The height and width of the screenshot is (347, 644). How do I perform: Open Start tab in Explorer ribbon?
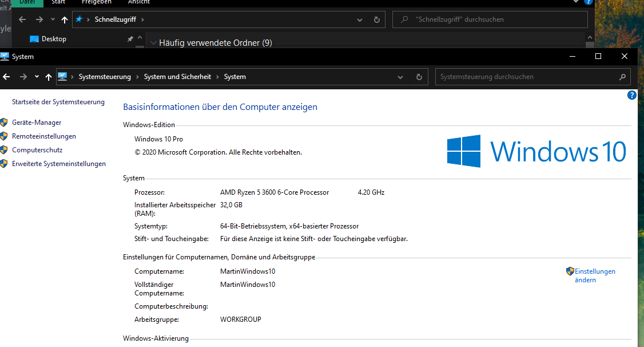coord(58,2)
